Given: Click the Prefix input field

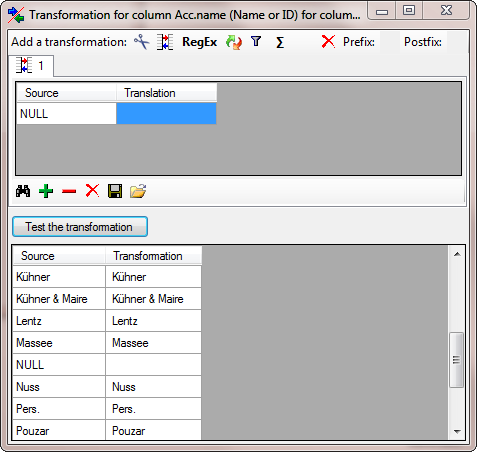Looking at the screenshot, I should (390, 42).
